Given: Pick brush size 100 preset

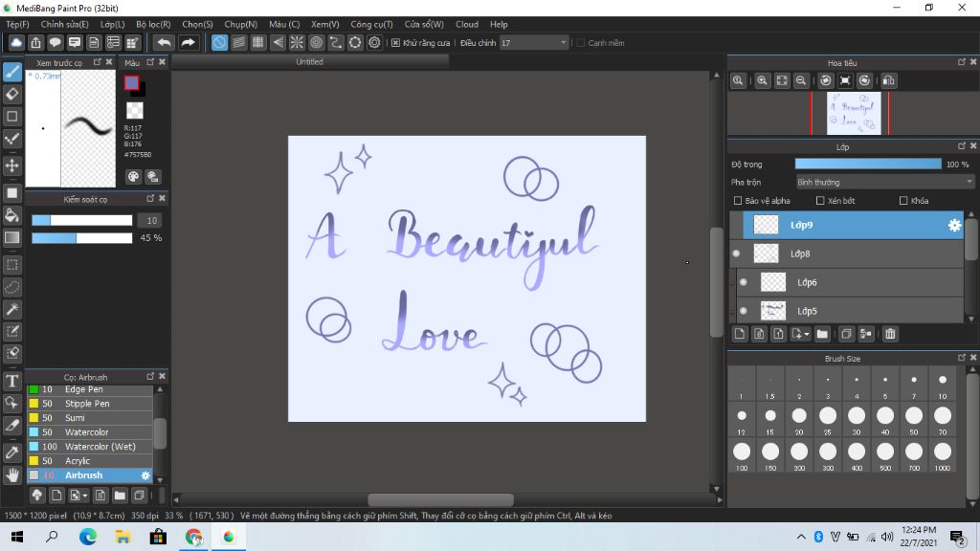Looking at the screenshot, I should click(742, 455).
